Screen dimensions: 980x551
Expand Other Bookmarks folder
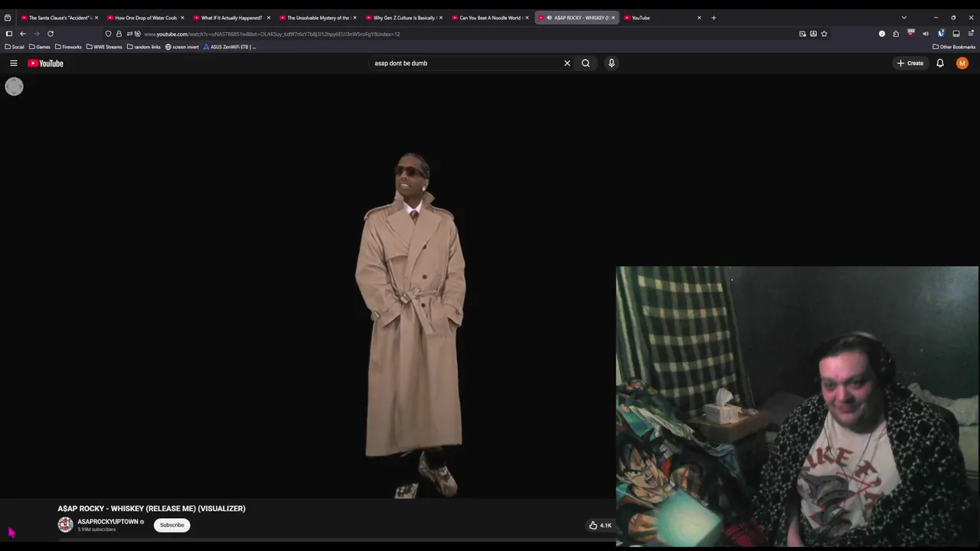click(954, 47)
